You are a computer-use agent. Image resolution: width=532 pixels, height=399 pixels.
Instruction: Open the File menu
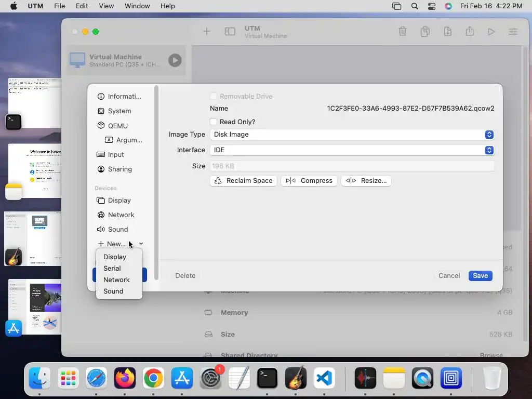[x=59, y=6]
